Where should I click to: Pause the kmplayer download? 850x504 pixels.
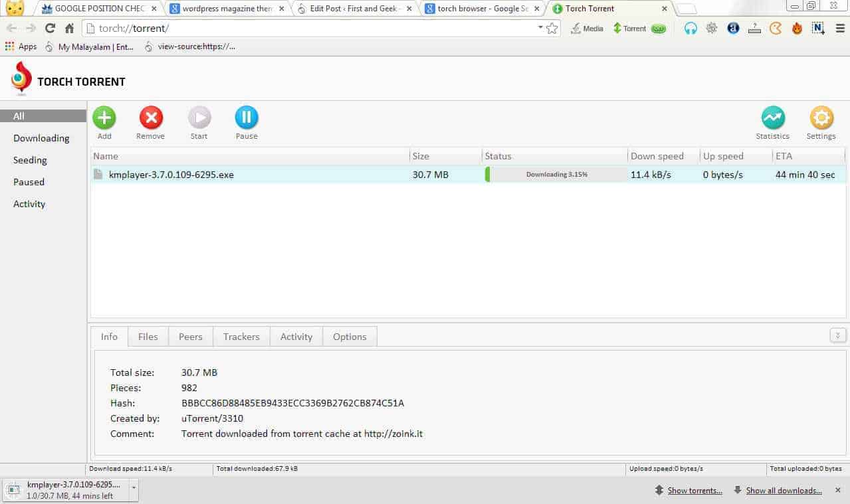(x=246, y=122)
